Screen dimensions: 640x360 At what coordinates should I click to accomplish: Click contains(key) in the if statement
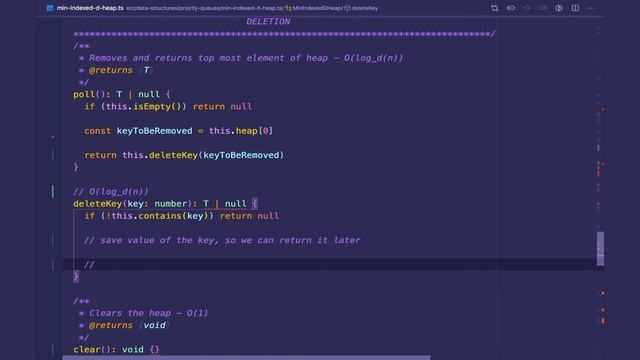[173, 216]
